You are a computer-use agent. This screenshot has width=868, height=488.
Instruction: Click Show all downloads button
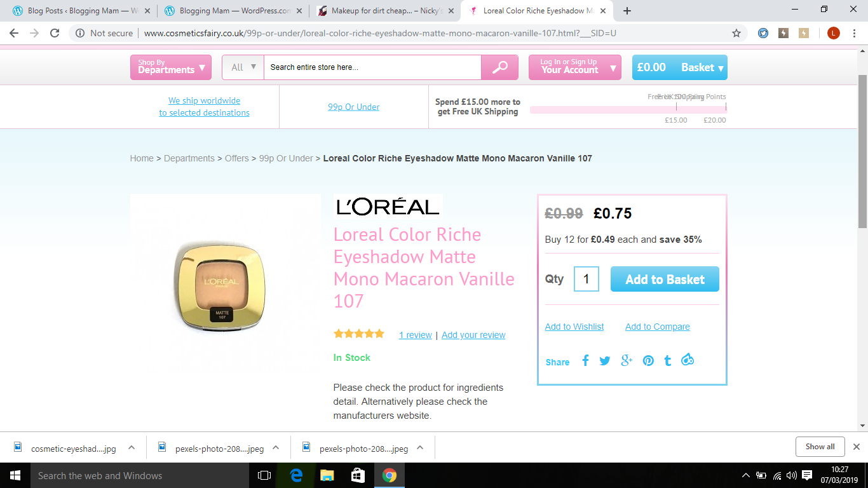(x=820, y=447)
